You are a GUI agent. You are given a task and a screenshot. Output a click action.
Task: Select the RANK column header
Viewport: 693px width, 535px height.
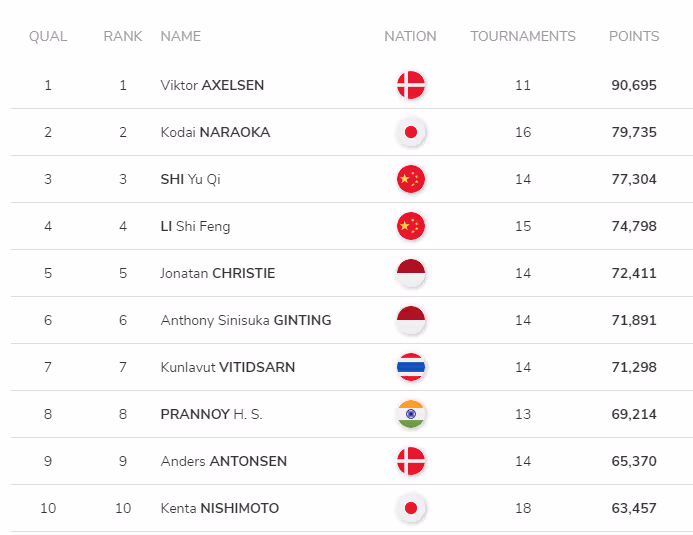[x=123, y=36]
